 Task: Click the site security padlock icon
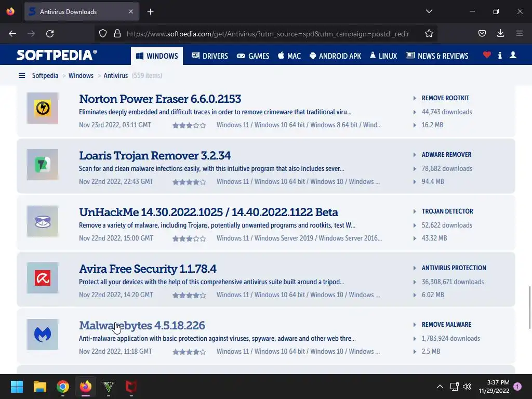117,34
